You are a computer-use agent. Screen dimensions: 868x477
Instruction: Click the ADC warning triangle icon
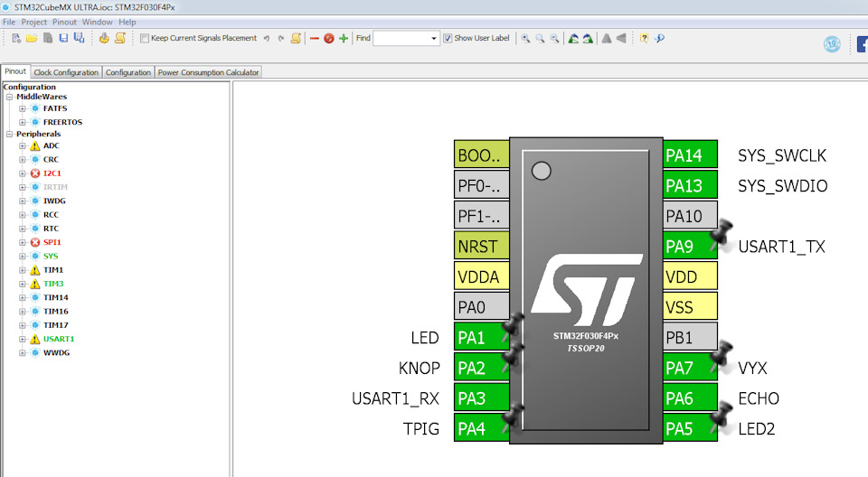tap(35, 146)
